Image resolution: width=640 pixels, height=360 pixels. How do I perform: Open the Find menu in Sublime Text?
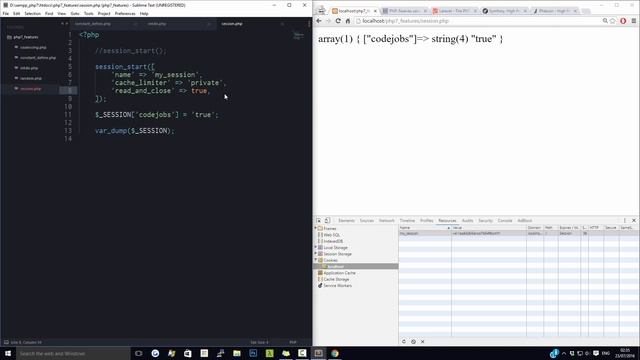tap(49, 13)
